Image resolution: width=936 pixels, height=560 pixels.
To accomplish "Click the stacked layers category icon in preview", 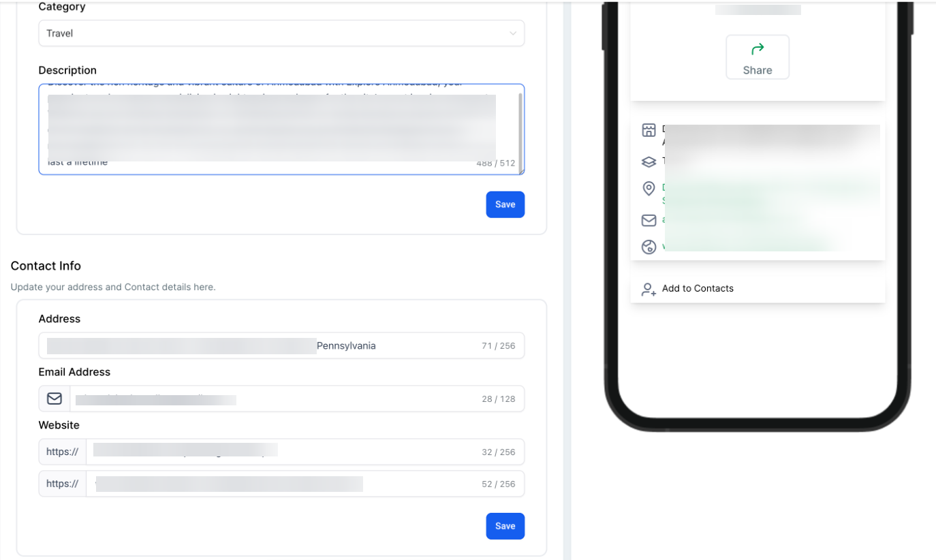I will tap(649, 161).
